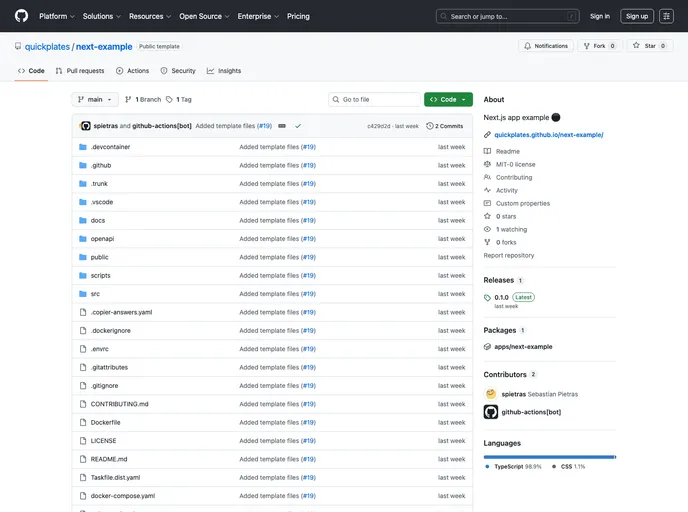Click the Go to file search field
This screenshot has height=512, width=688.
tap(374, 100)
